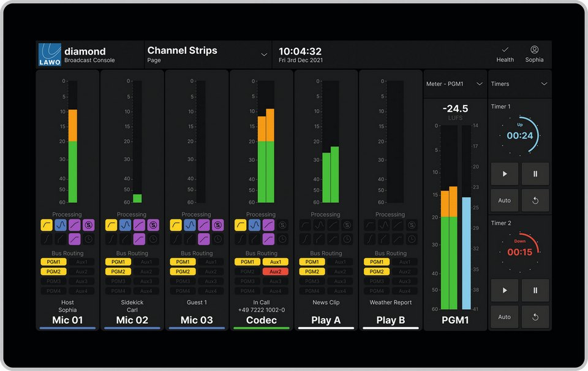Reset Timer 1 with the reset arrow icon
Screen dimensions: 588x371
(535, 201)
